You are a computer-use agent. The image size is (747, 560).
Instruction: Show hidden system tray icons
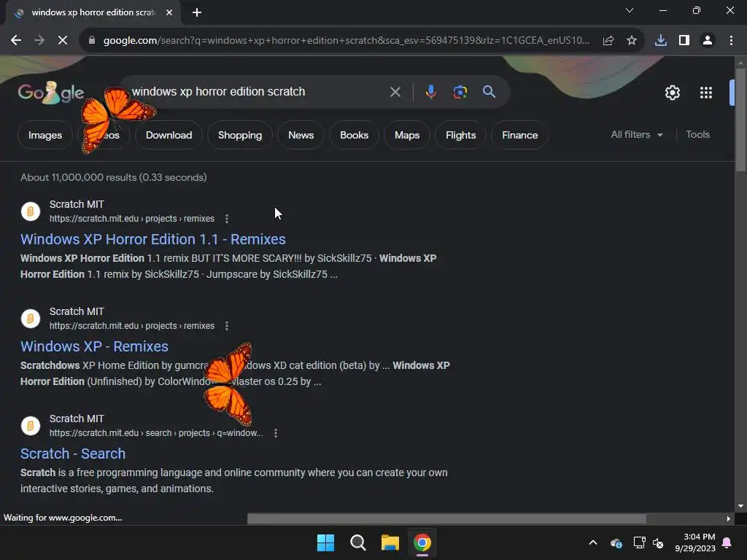click(593, 542)
